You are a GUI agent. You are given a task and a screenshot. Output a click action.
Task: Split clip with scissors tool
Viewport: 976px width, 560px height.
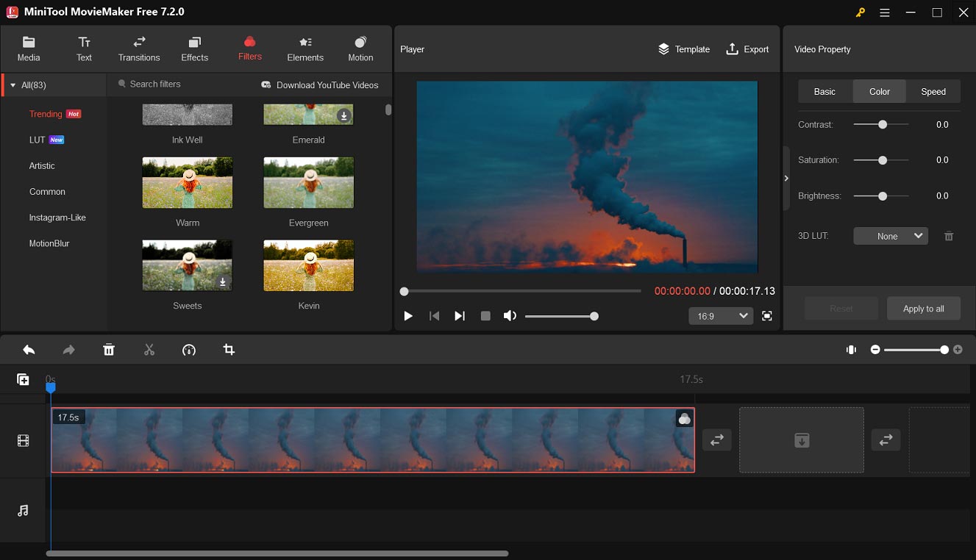pyautogui.click(x=149, y=350)
